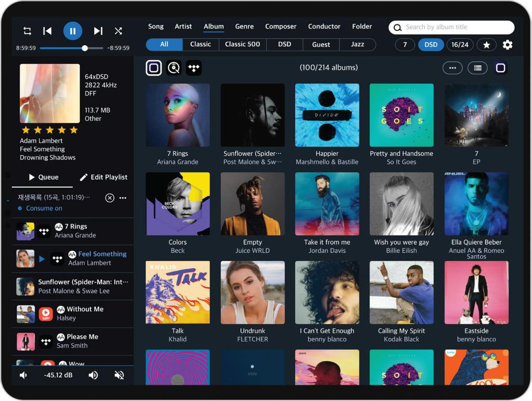The width and height of the screenshot is (532, 401).
Task: Switch to the Composer tab
Action: (x=281, y=27)
